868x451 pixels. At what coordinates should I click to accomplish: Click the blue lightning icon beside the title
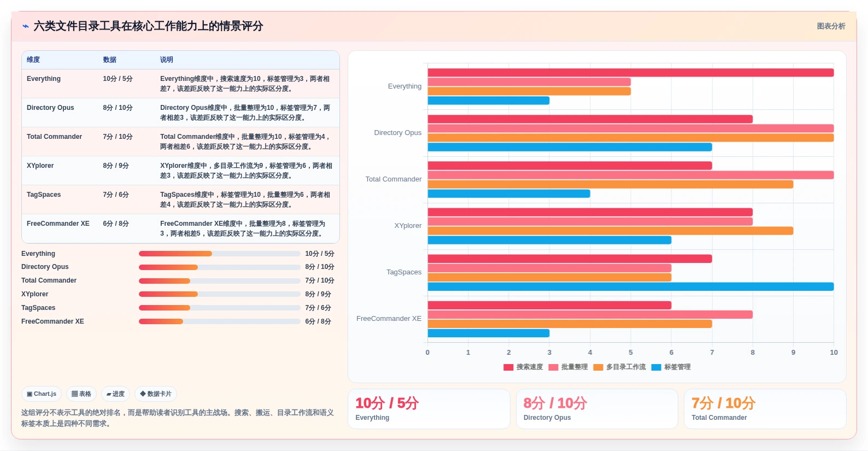25,26
